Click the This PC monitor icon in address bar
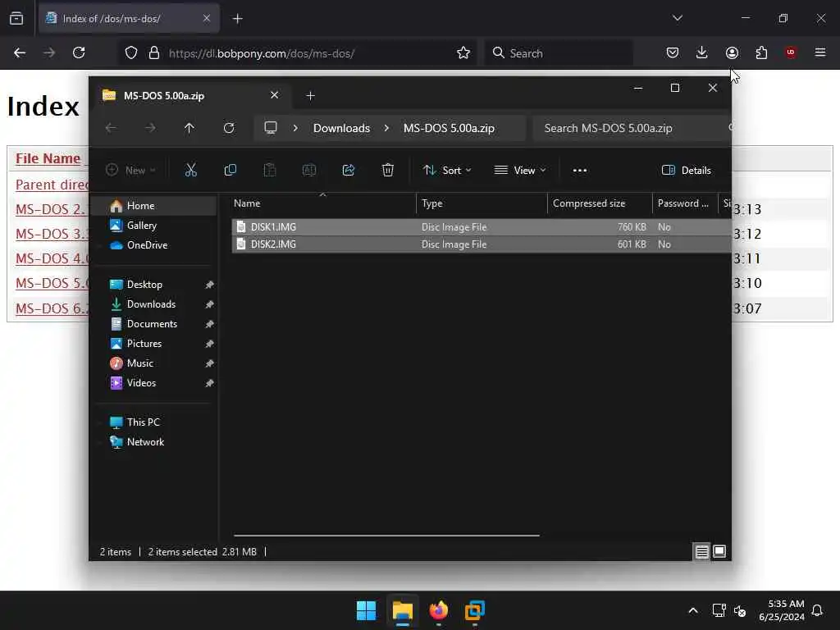The width and height of the screenshot is (840, 630). [x=271, y=128]
